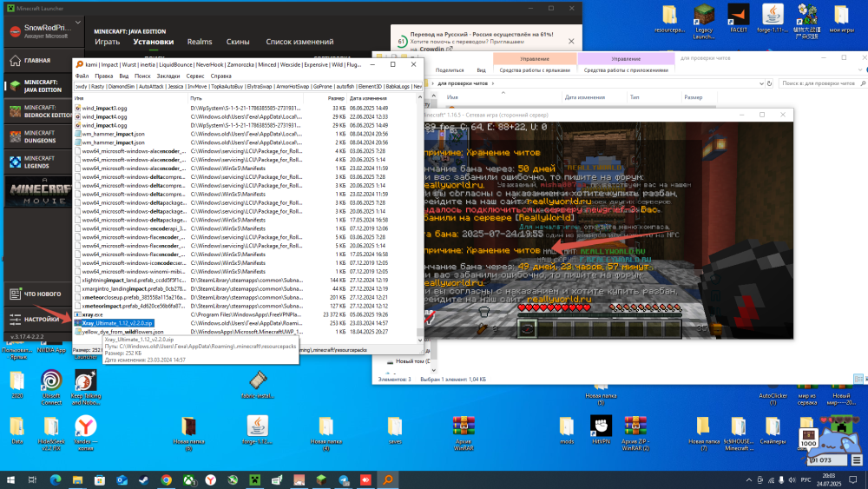Sort results by Дата изменения column
The width and height of the screenshot is (868, 489).
tap(381, 98)
